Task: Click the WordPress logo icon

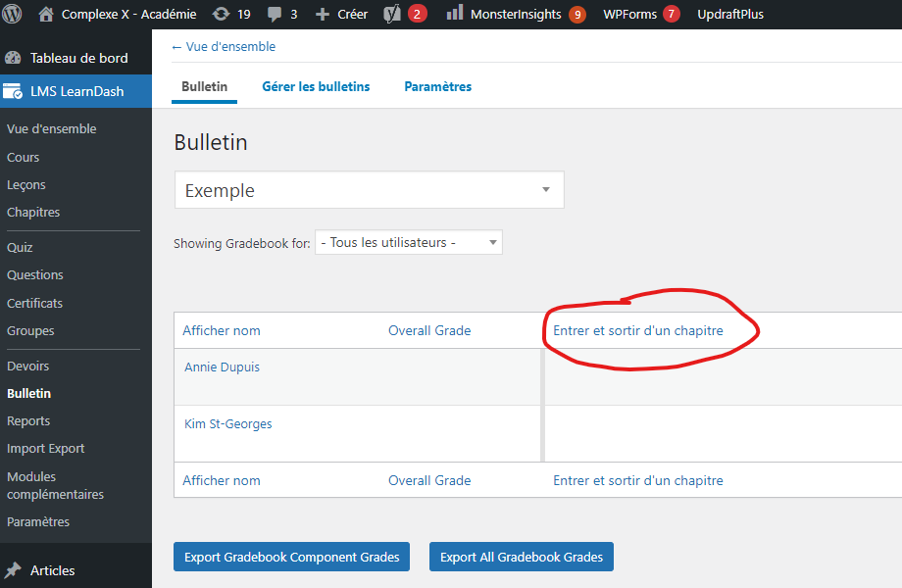Action: 13,14
